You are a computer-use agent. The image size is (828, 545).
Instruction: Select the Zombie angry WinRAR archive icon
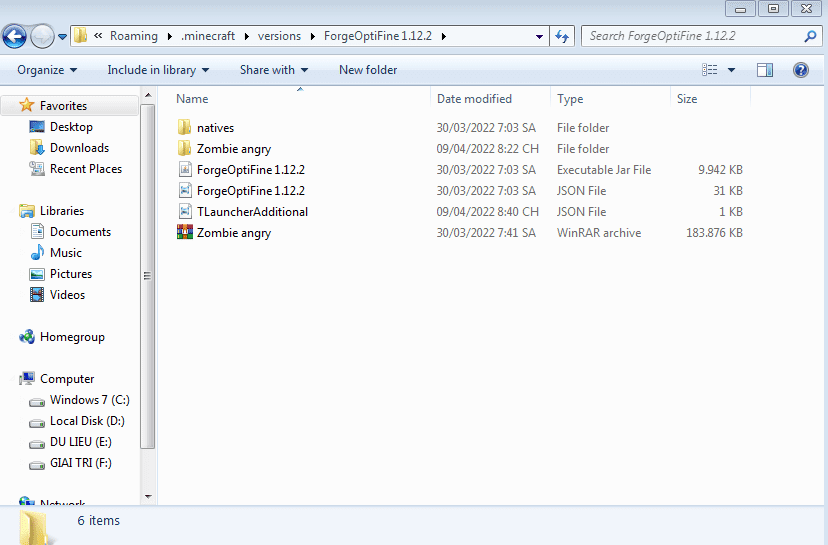coord(185,232)
